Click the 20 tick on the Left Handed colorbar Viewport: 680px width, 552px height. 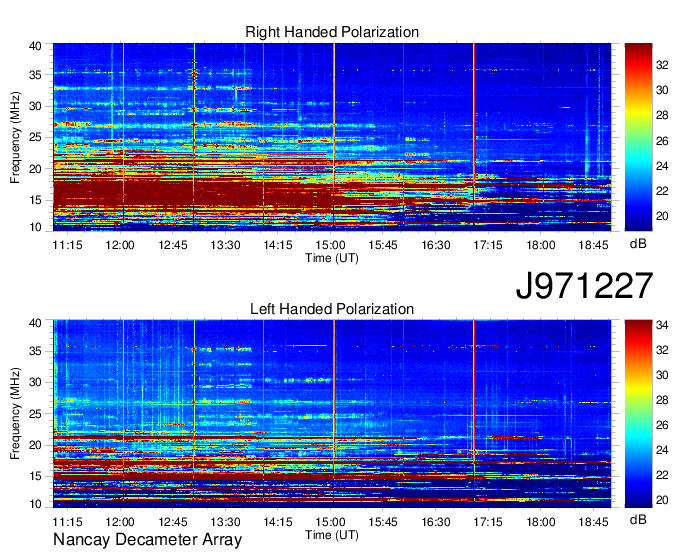[662, 500]
